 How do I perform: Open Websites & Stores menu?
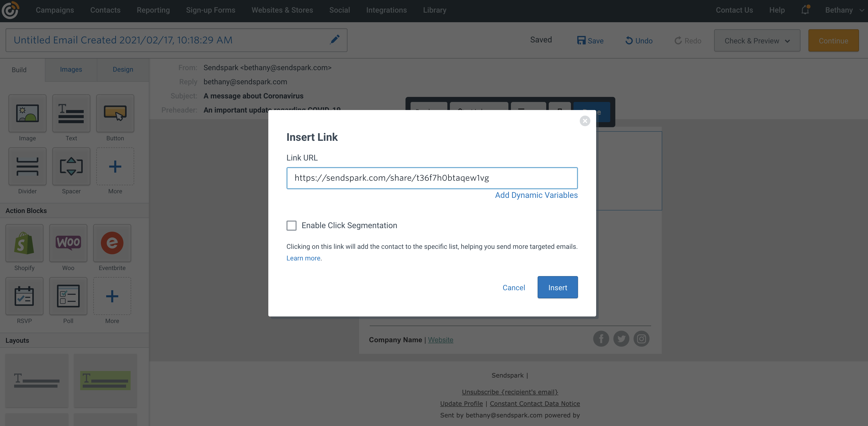(282, 10)
